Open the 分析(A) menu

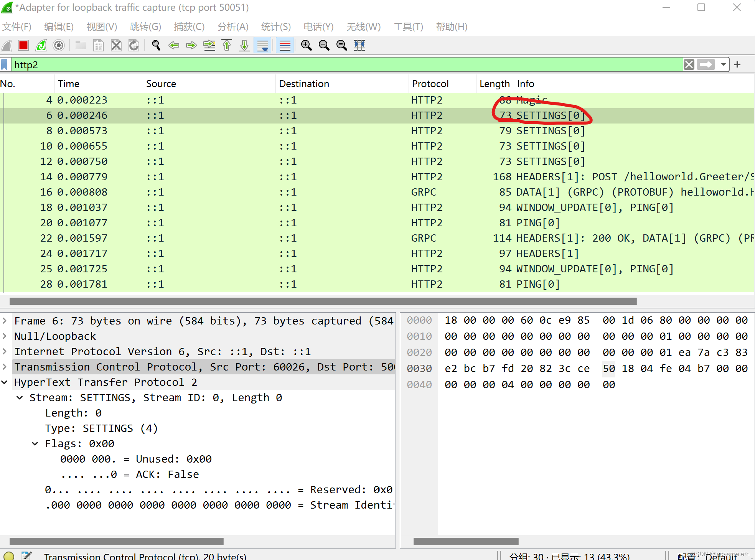click(233, 27)
